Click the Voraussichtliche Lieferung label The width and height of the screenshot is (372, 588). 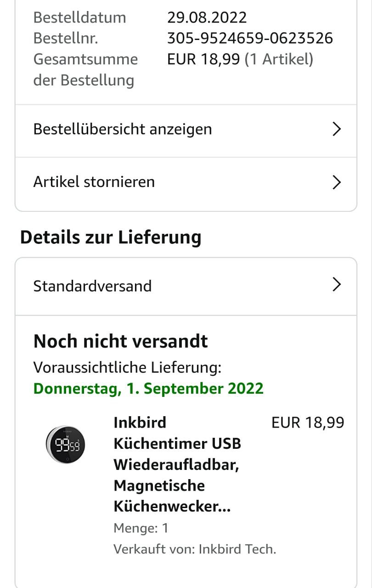pos(127,367)
